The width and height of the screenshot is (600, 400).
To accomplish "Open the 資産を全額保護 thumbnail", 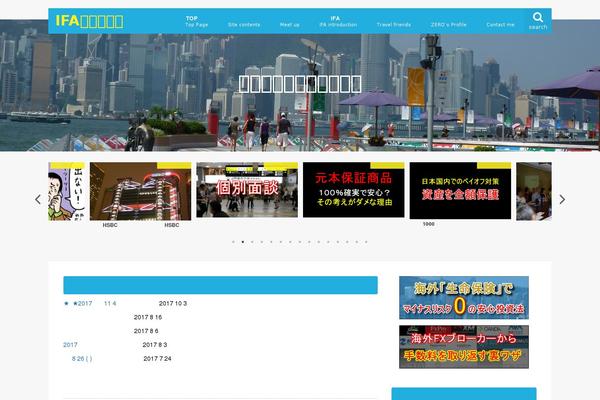I will click(x=460, y=191).
